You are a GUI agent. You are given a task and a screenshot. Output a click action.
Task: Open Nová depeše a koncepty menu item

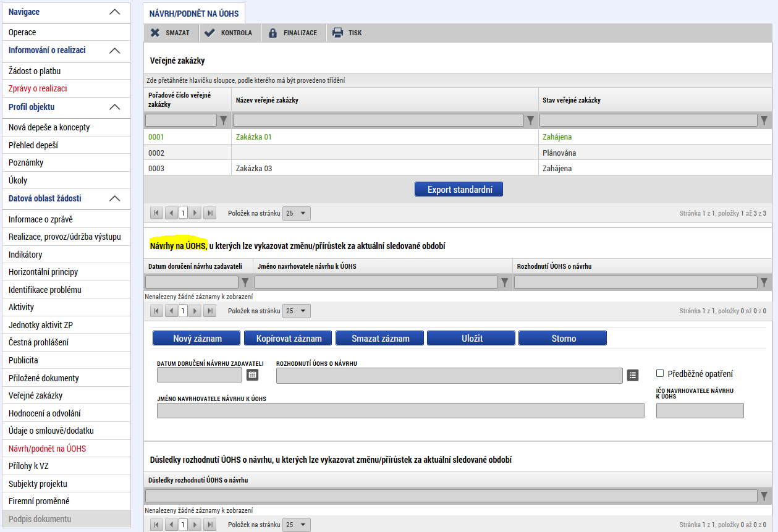click(x=66, y=127)
